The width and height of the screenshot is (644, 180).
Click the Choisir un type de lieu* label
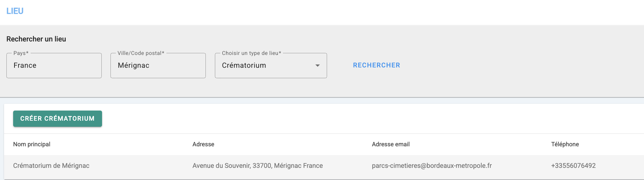pyautogui.click(x=252, y=53)
